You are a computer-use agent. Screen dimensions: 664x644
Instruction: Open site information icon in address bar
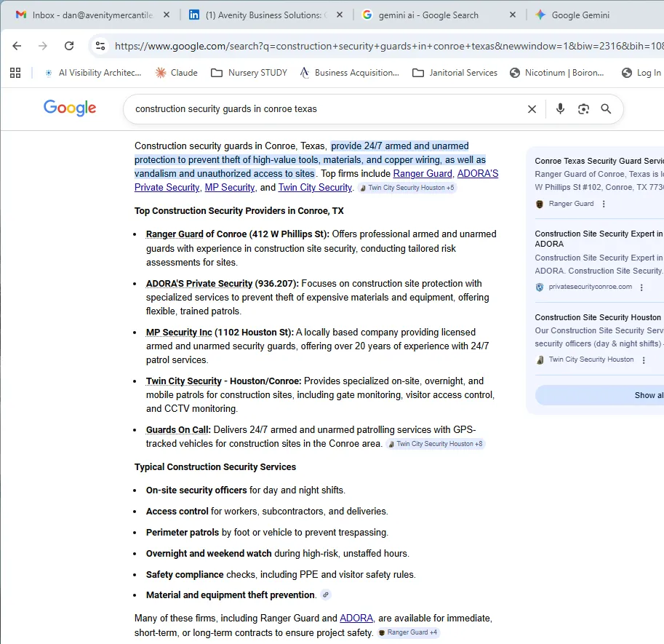pos(100,46)
